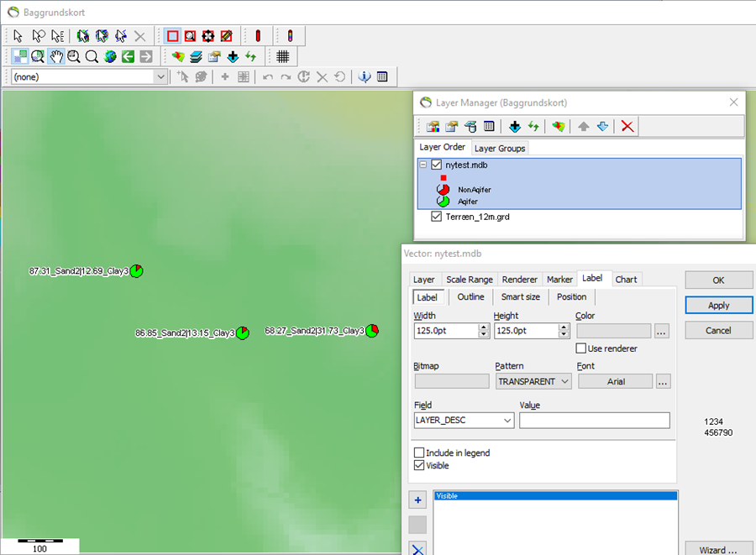The image size is (756, 555).
Task: Click the plain magnifier zoom icon
Action: coord(92,56)
